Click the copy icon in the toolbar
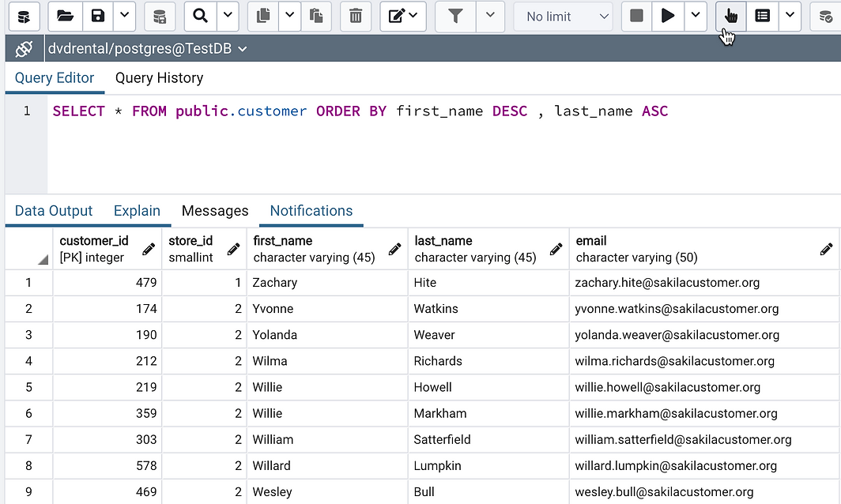Image resolution: width=841 pixels, height=504 pixels. pyautogui.click(x=262, y=16)
